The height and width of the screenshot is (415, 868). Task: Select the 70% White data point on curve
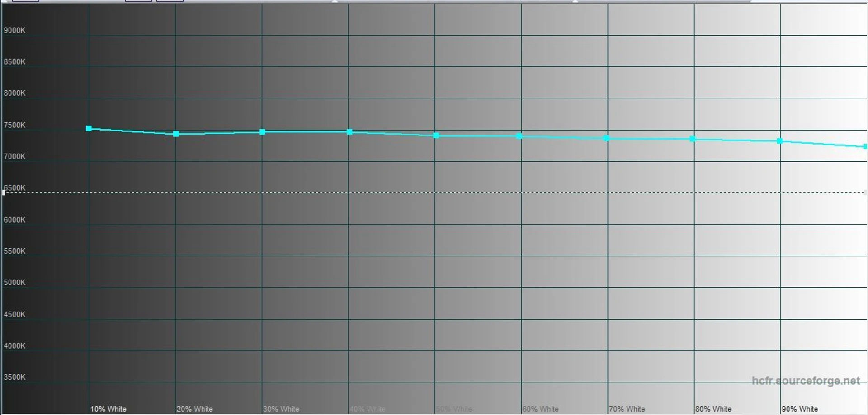point(606,138)
